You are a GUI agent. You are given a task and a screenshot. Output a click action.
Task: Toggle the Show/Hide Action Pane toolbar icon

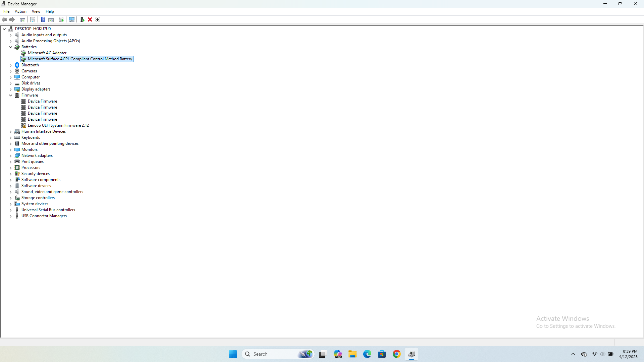click(x=51, y=19)
